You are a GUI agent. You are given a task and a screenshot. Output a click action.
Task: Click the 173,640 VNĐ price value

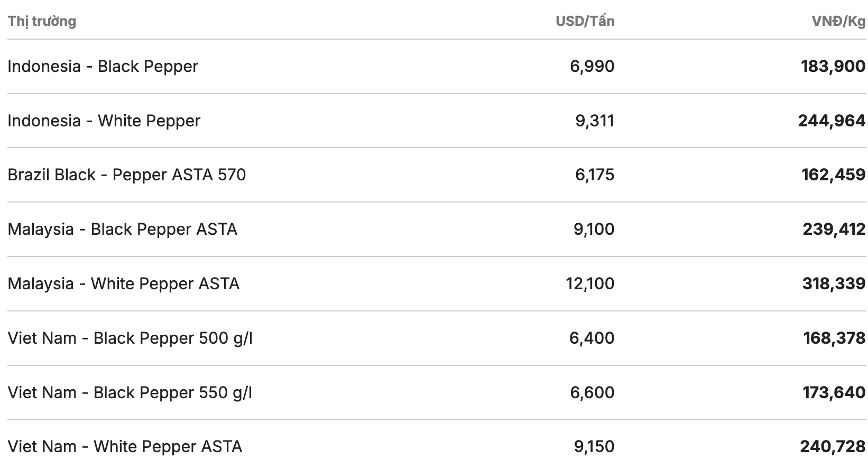[834, 393]
